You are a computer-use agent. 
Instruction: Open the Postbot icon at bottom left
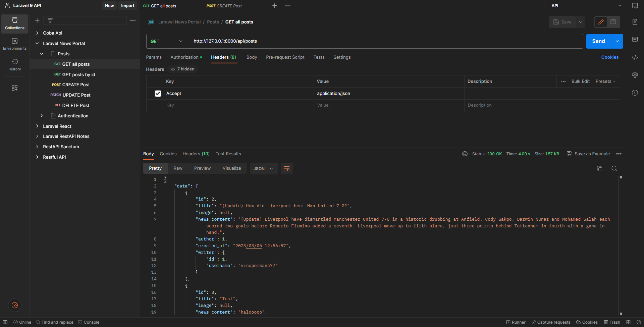pos(15,305)
